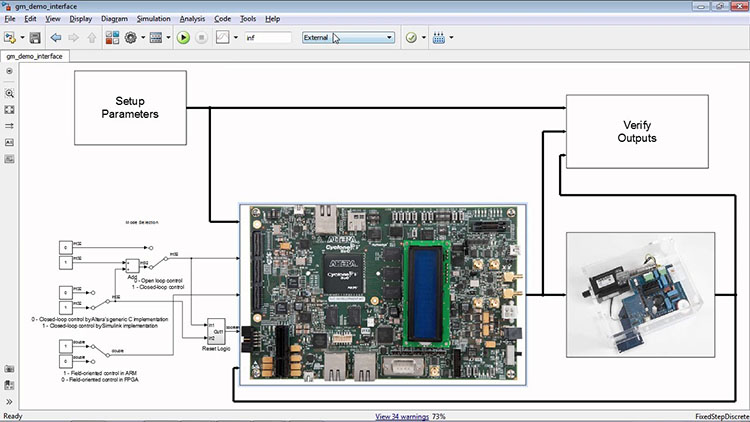Viewport: 750px width, 422px height.
Task: Open the Library Browser icon
Action: tap(112, 37)
